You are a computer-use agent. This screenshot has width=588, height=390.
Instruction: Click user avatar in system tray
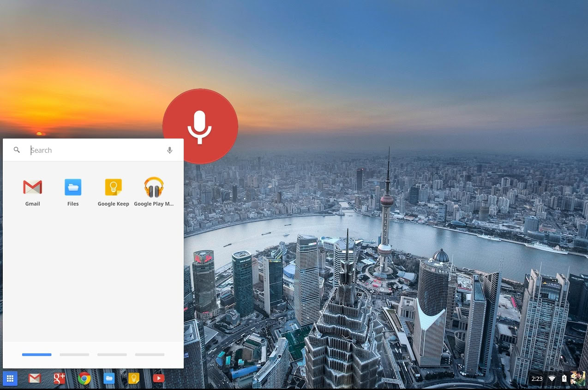point(577,378)
